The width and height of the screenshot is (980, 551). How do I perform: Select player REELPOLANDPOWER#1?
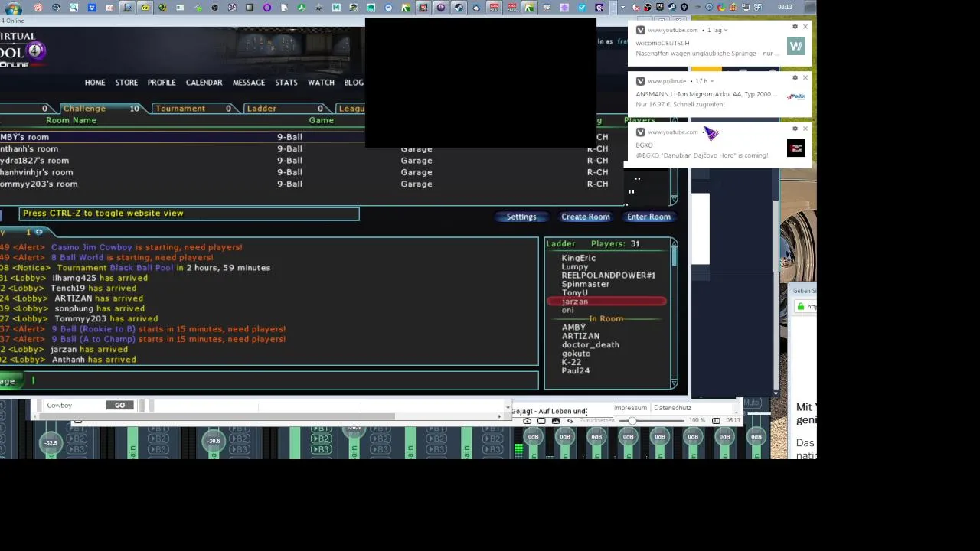(x=609, y=275)
